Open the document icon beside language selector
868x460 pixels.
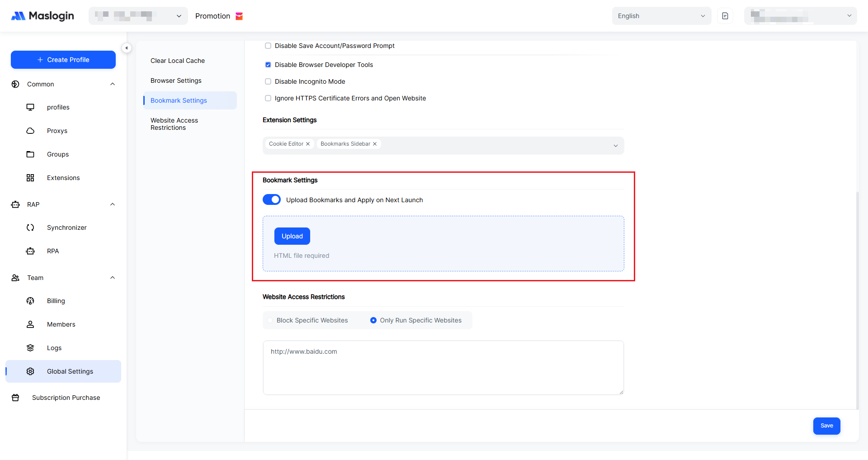point(725,16)
